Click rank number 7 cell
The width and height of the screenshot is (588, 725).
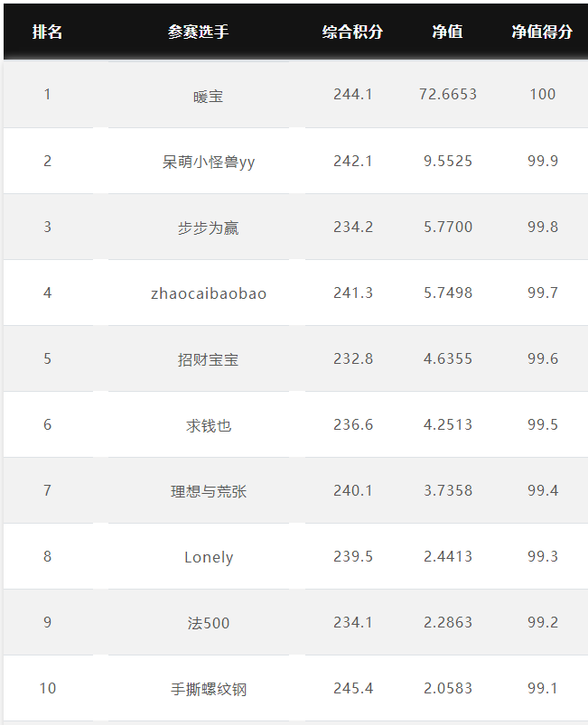pyautogui.click(x=47, y=490)
